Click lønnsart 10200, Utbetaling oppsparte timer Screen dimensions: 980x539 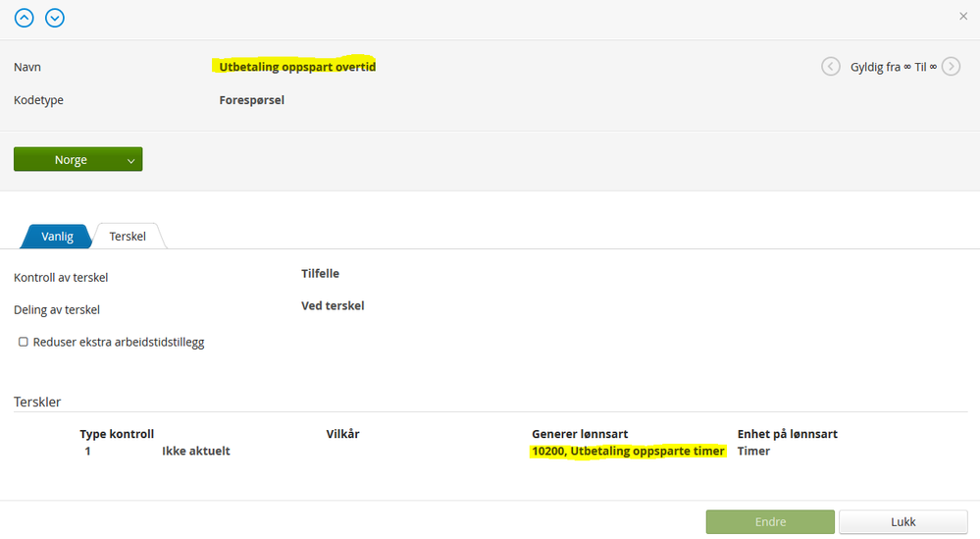[x=628, y=452]
